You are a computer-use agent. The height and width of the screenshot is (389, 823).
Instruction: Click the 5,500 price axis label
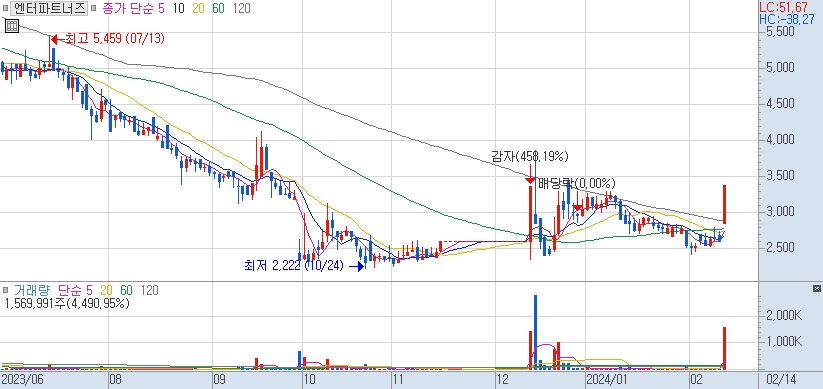[x=779, y=32]
